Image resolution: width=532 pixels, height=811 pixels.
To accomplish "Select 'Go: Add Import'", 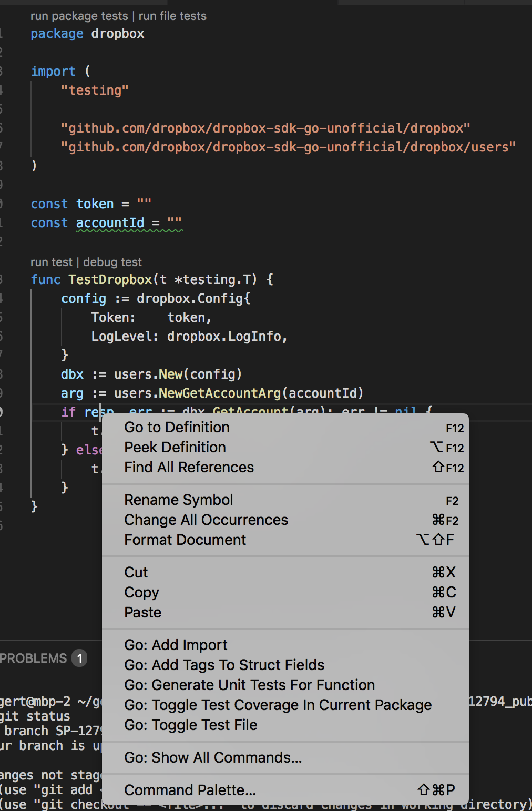I will tap(176, 645).
